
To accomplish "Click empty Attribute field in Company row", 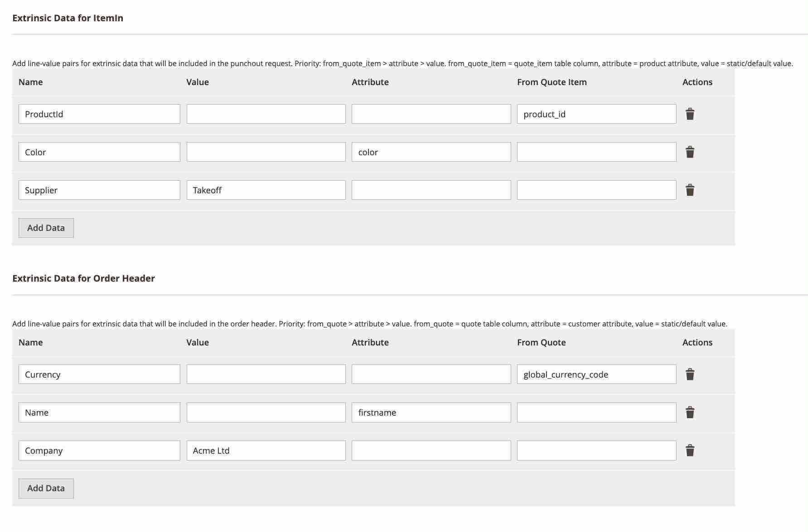I will 431,451.
